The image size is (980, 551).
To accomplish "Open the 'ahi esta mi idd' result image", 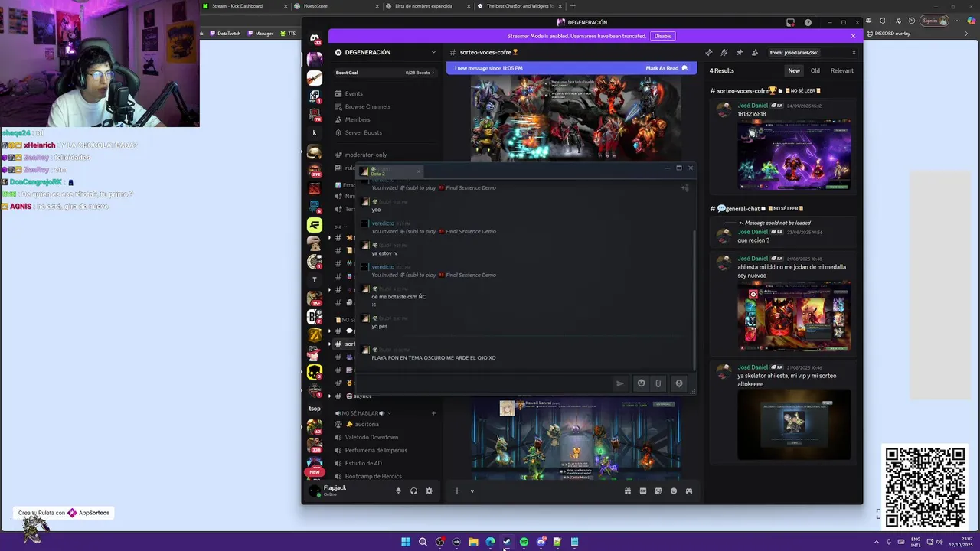I will 794,316.
